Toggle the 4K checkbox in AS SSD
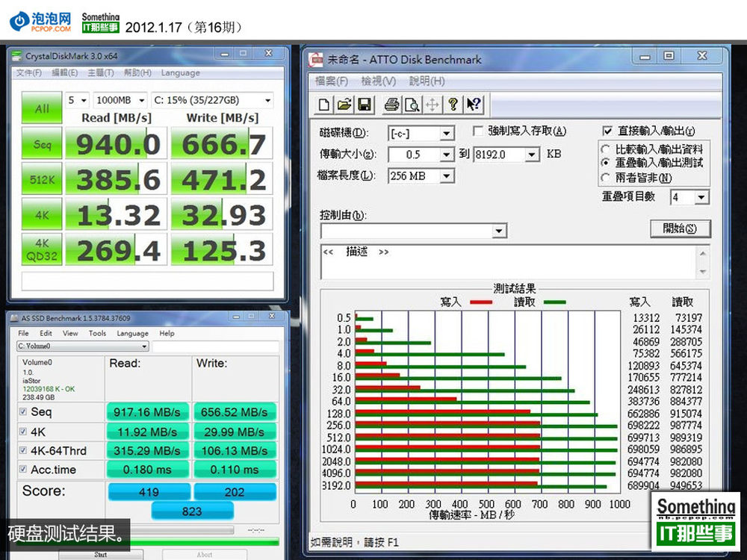The image size is (747, 560). pos(23,432)
